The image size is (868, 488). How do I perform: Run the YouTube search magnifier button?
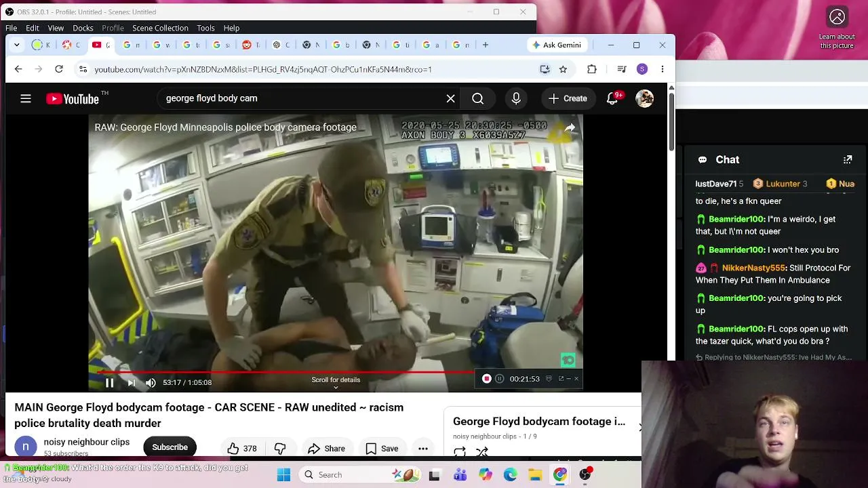tap(477, 98)
